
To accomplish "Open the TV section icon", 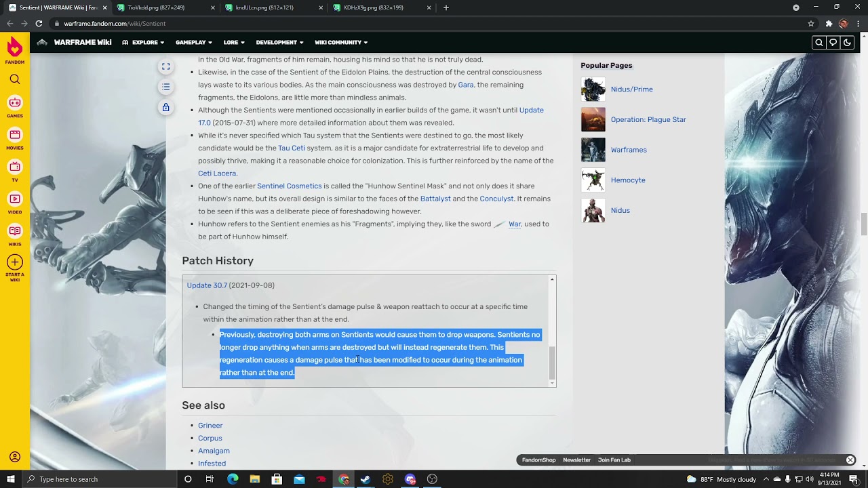I will tap(15, 167).
